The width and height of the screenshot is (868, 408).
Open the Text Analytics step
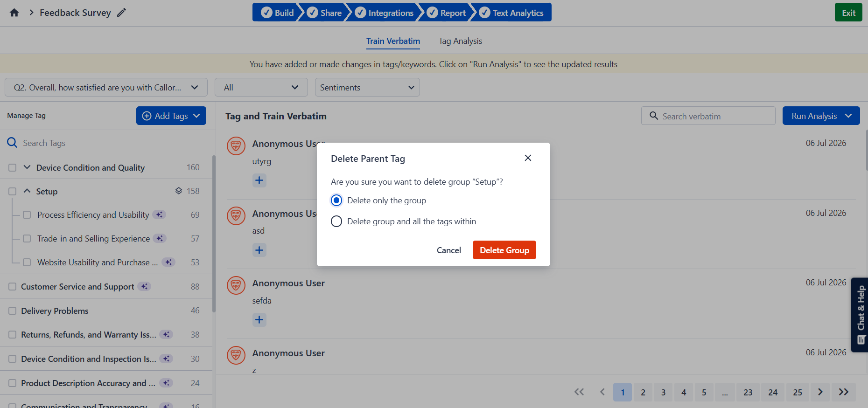(x=511, y=13)
